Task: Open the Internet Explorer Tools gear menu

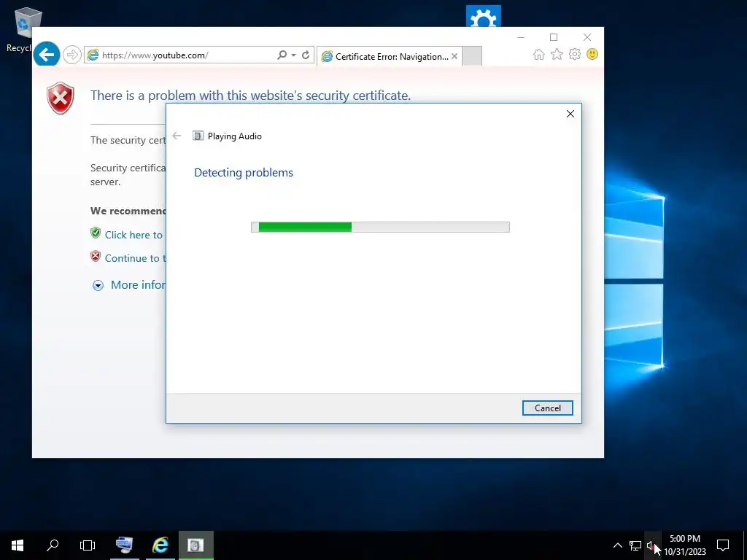Action: [x=575, y=54]
